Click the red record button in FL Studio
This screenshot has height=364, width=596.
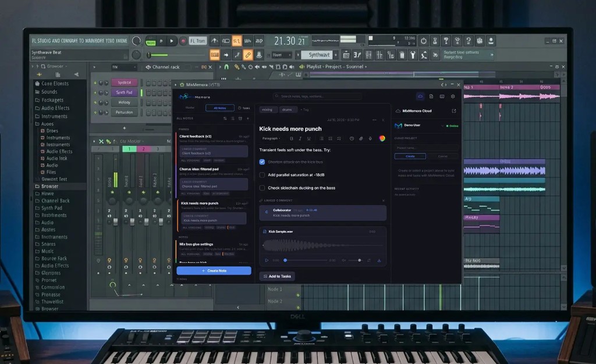(x=183, y=41)
